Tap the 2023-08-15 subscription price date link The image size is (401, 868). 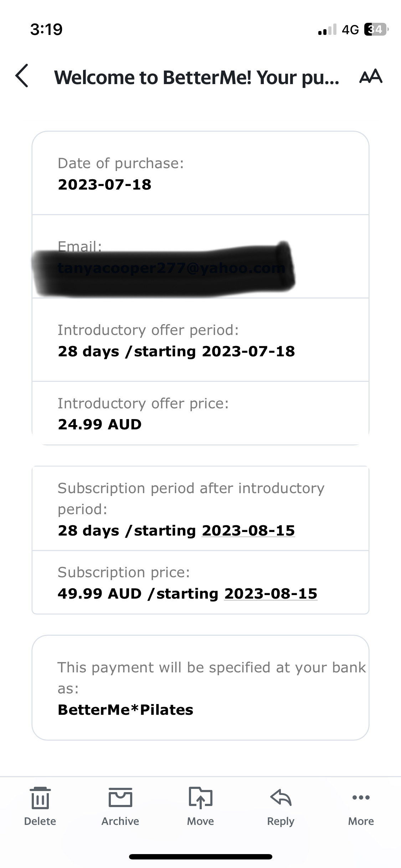click(x=271, y=594)
